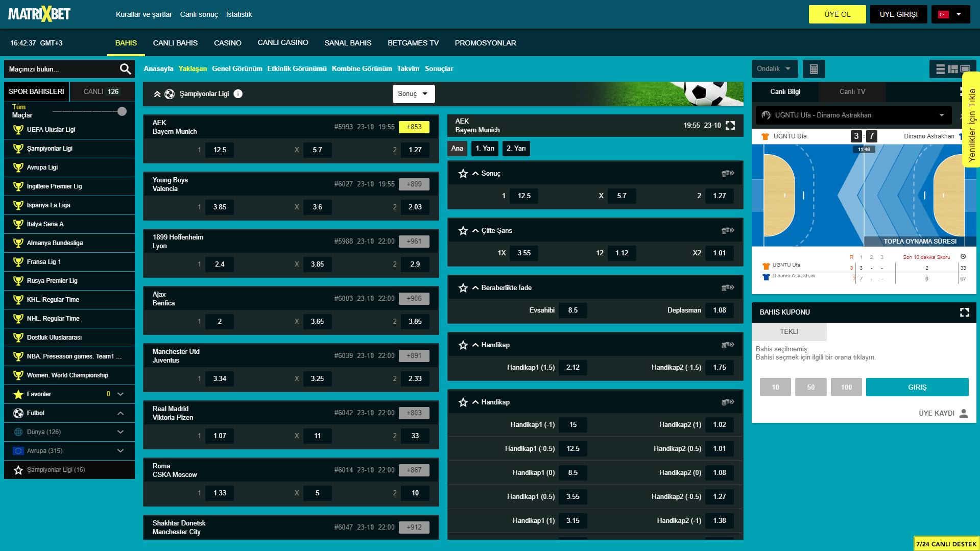The image size is (980, 551).
Task: Open the bet calculator icon
Action: coord(814,69)
